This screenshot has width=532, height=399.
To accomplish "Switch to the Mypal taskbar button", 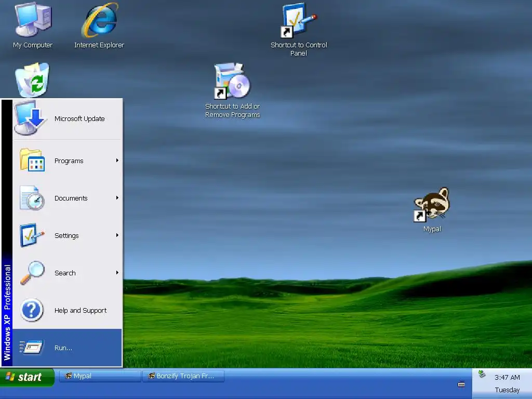I will (x=100, y=376).
